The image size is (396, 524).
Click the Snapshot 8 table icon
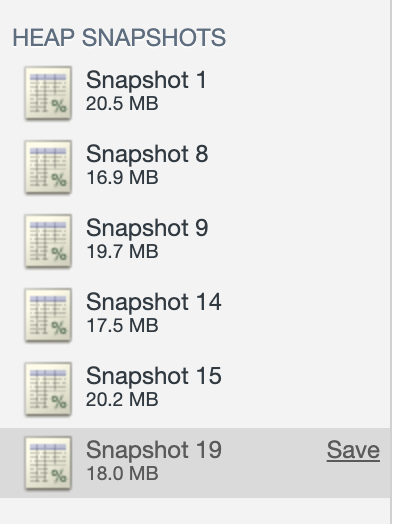(x=48, y=166)
